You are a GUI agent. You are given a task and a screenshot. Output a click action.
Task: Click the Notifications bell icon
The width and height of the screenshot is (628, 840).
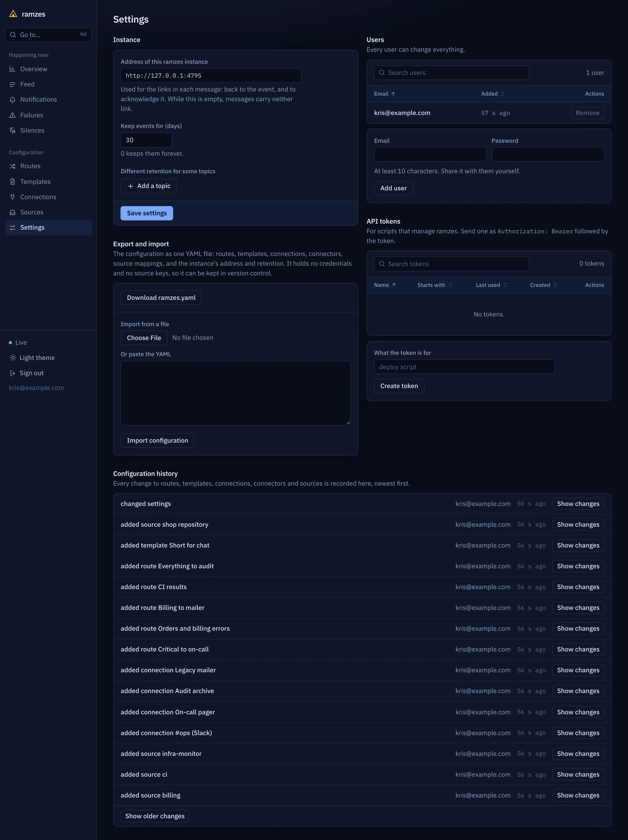point(12,100)
